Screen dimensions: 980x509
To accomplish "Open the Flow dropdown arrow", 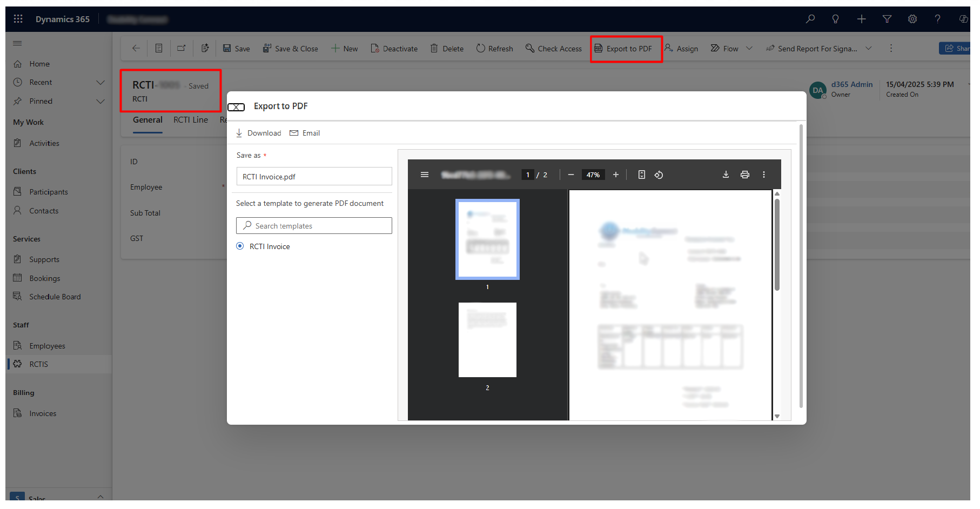I will point(749,49).
